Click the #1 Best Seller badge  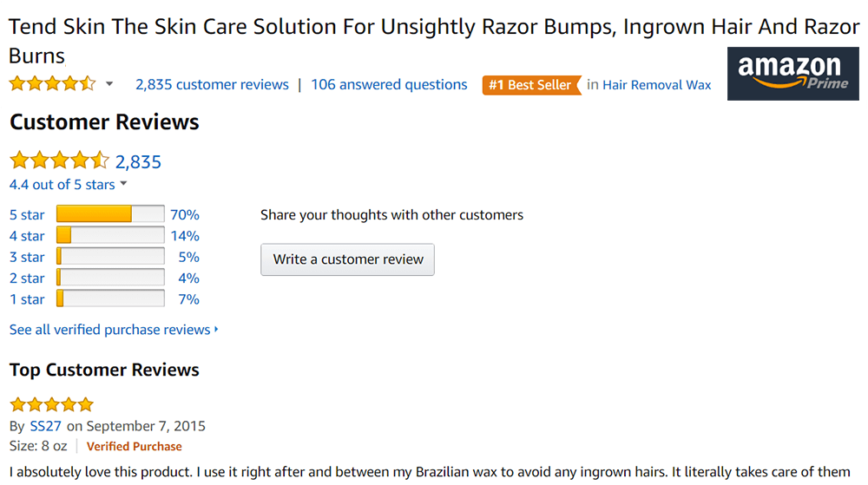click(530, 85)
